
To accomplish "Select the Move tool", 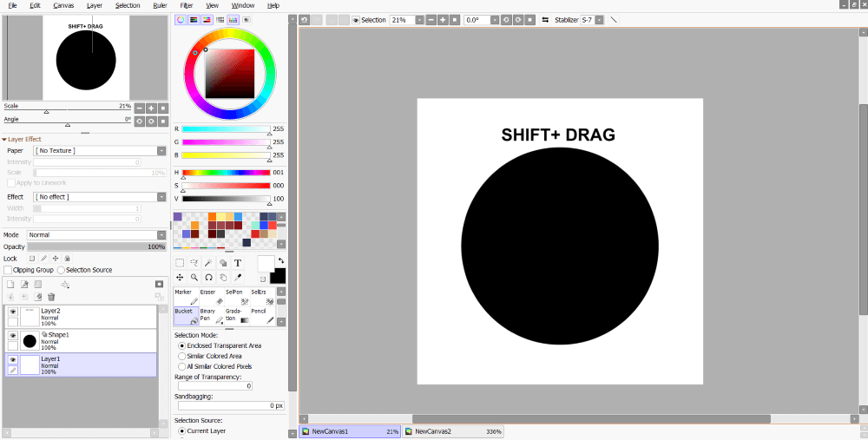I will 180,278.
